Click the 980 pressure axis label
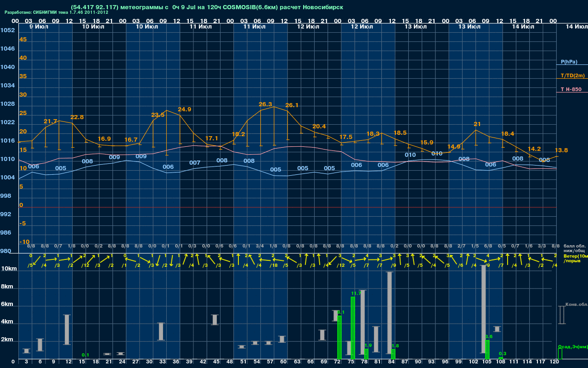 click(x=6, y=251)
